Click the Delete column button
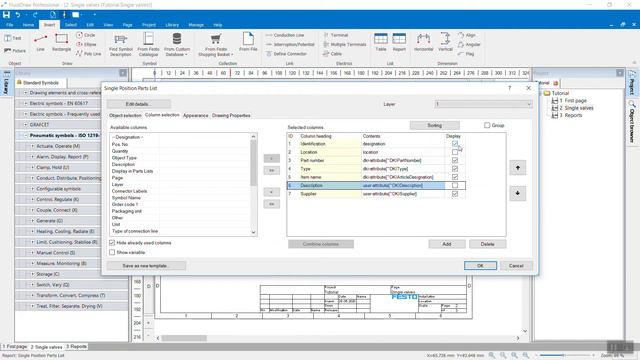Screen dimensions: 640x360 (x=487, y=244)
